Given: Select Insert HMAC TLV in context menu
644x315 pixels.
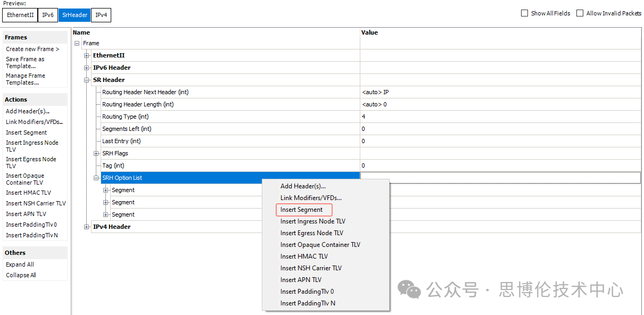Looking at the screenshot, I should [x=304, y=256].
